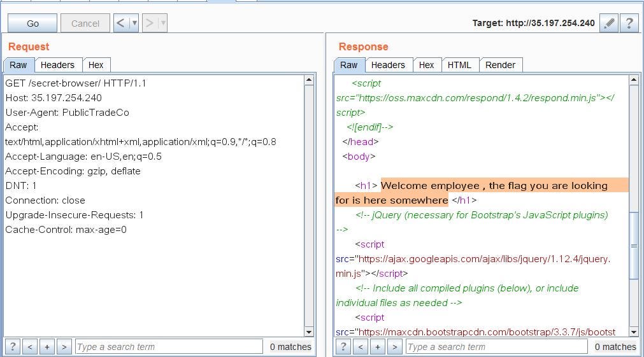The image size is (644, 357).
Task: Click the Accept-Encoding: gzip, deflate line
Action: [x=73, y=171]
